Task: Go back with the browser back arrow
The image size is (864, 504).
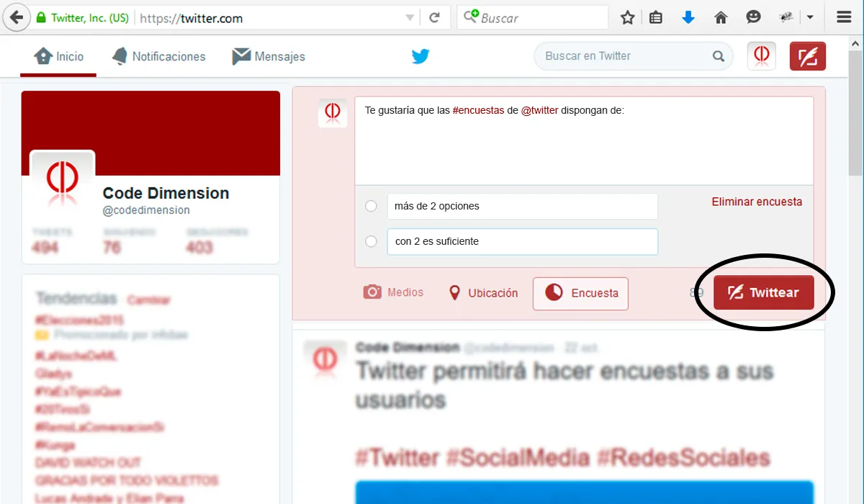Action: pos(16,17)
